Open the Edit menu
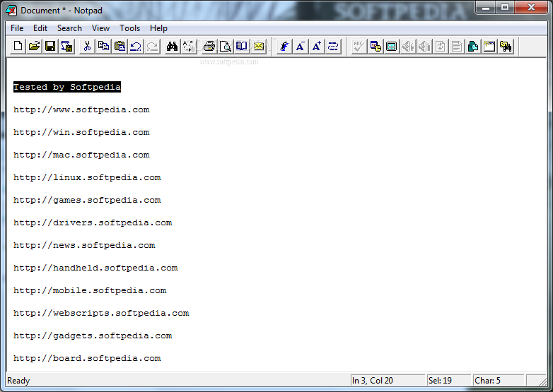The image size is (553, 392). click(40, 28)
